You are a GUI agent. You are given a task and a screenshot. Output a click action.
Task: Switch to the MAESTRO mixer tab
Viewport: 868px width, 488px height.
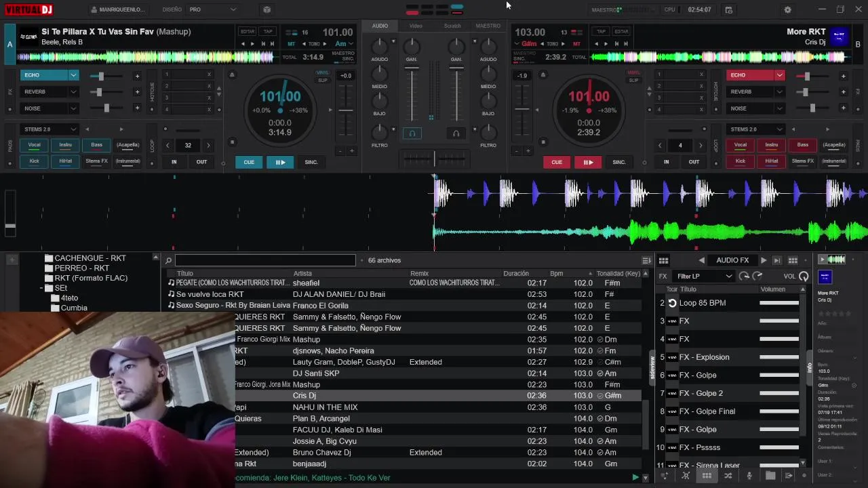pos(488,26)
